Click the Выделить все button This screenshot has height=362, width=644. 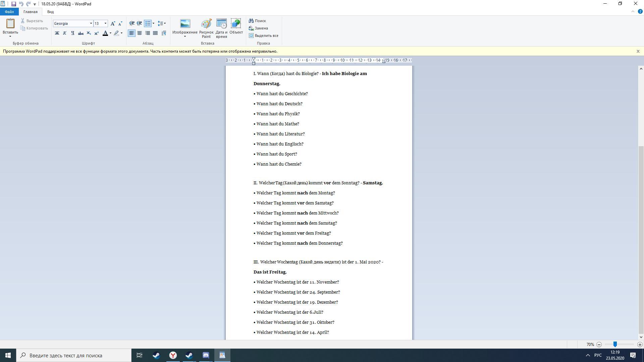point(264,36)
